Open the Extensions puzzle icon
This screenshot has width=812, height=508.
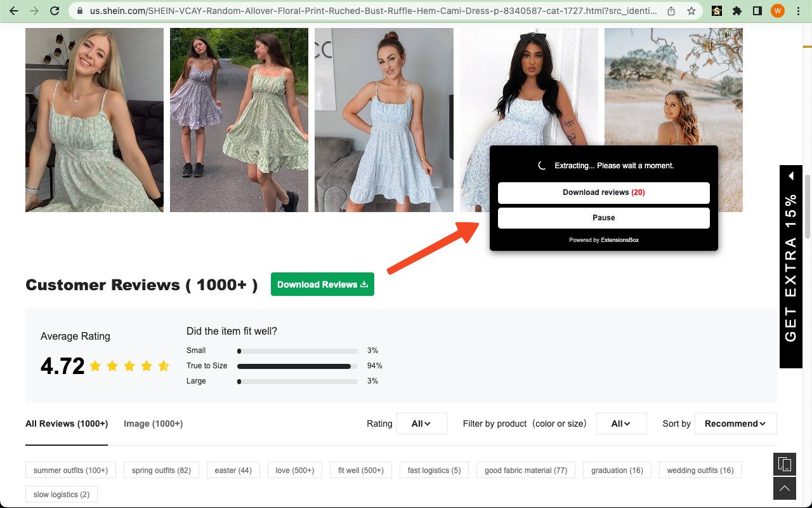(x=737, y=11)
